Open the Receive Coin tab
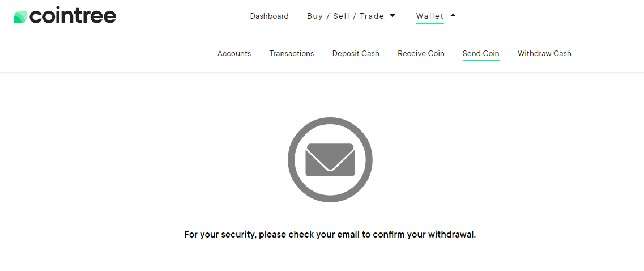 421,53
